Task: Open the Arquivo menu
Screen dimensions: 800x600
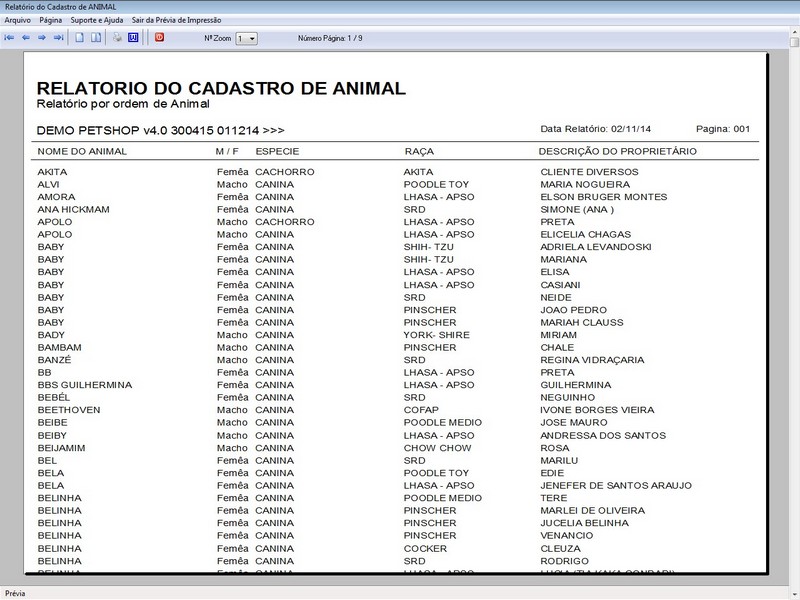Action: 18,17
